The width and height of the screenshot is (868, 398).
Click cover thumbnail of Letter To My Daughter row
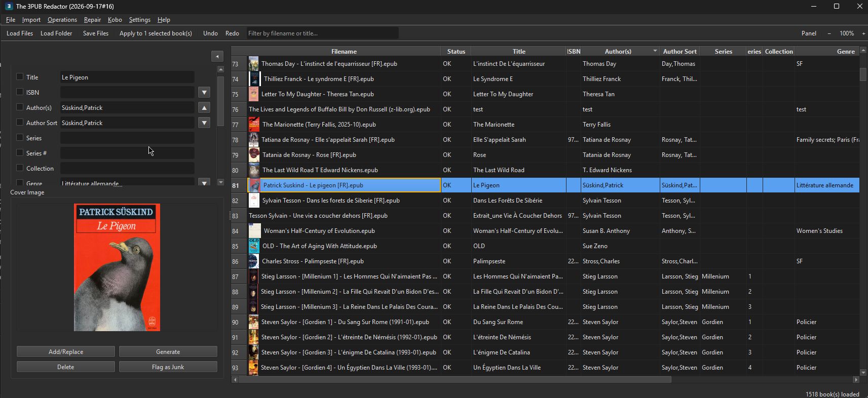pos(254,94)
